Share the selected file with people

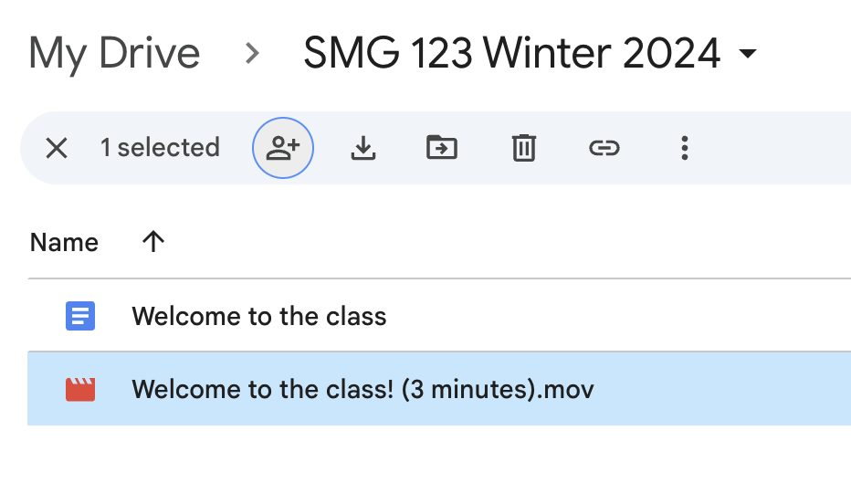point(283,148)
